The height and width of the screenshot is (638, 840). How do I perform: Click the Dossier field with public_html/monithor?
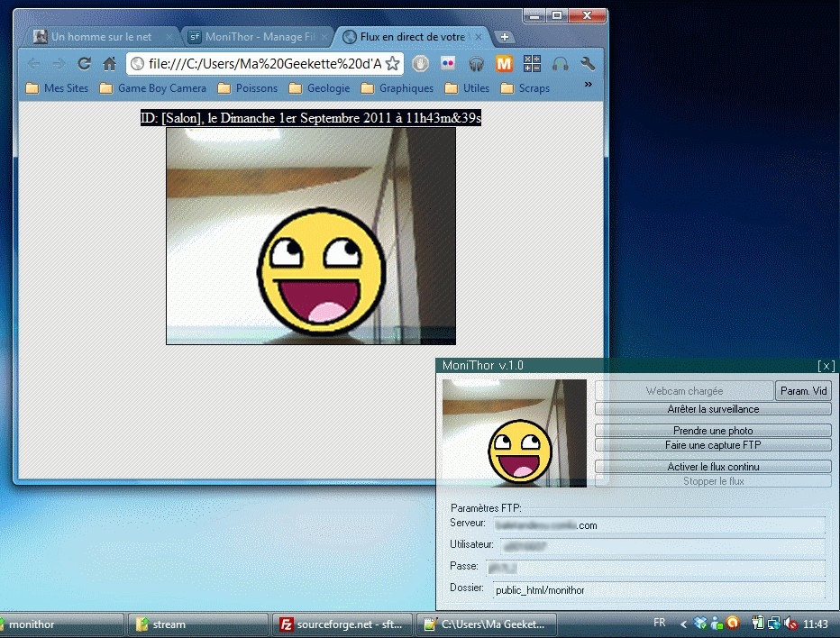659,589
